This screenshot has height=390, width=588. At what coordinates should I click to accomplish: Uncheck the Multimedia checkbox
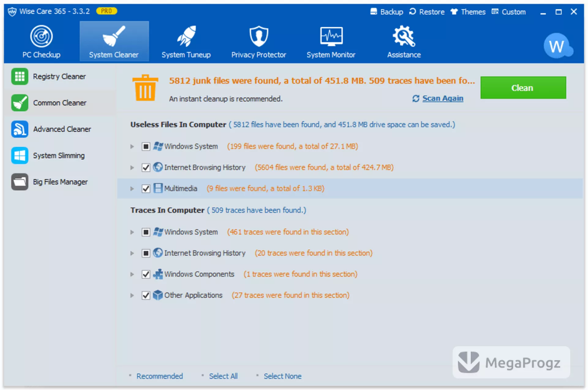(146, 189)
